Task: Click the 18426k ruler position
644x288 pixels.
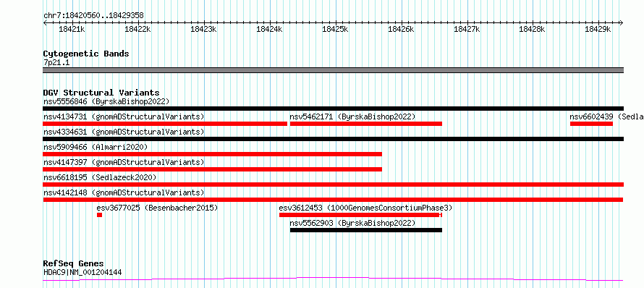Action: (401, 29)
